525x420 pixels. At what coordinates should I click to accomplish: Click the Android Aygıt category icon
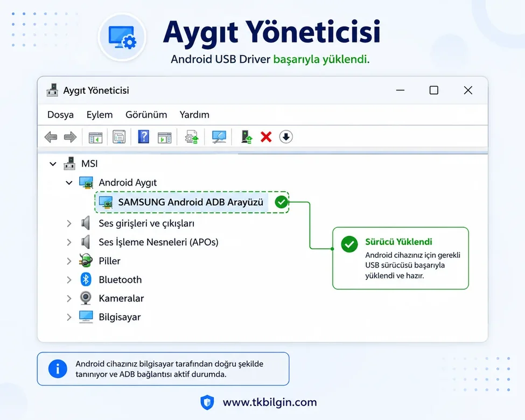click(86, 183)
